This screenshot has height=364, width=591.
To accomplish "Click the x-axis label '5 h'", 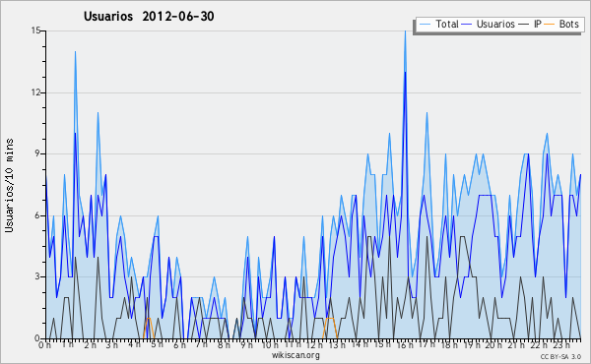I will [x=157, y=344].
